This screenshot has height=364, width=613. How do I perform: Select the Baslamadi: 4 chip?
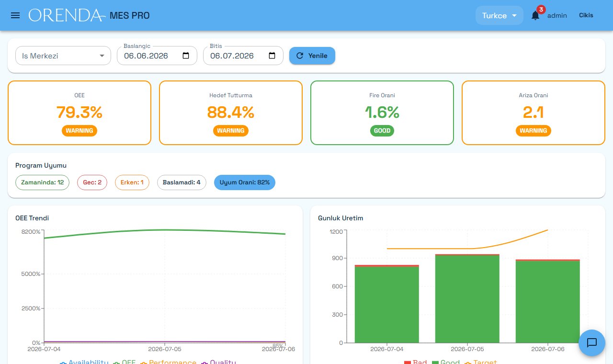[x=182, y=182]
